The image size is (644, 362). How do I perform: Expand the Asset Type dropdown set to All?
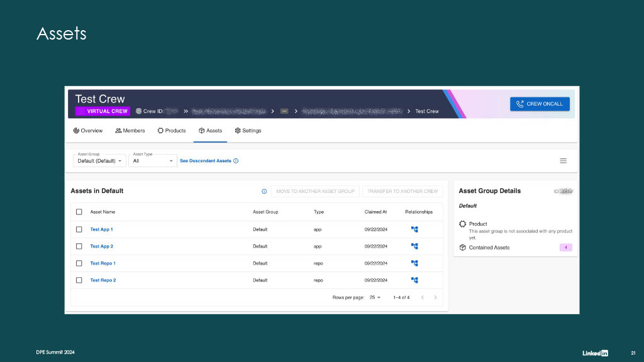pos(152,160)
